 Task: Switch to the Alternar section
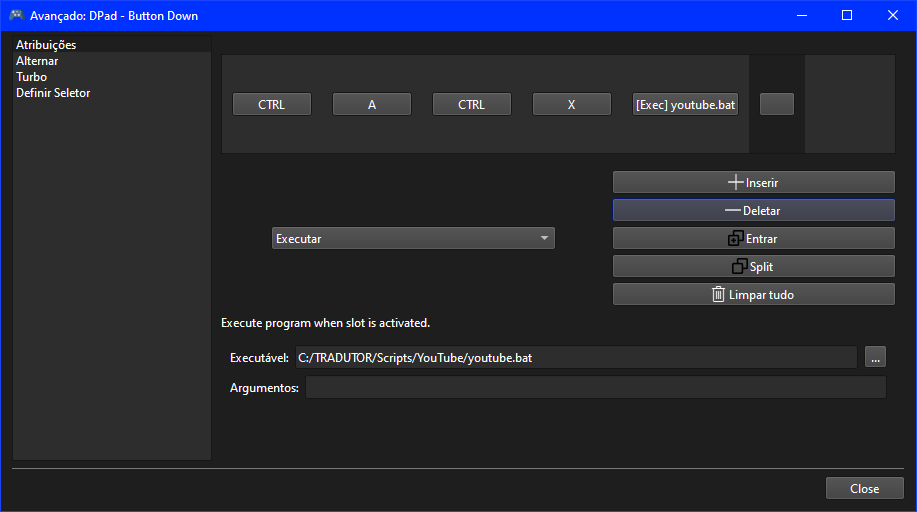[x=37, y=61]
